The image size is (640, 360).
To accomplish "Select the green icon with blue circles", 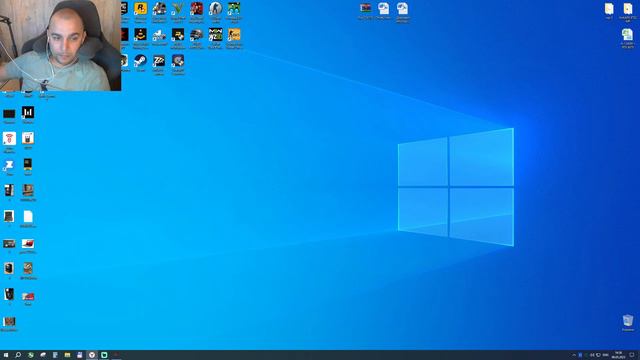I will (234, 9).
